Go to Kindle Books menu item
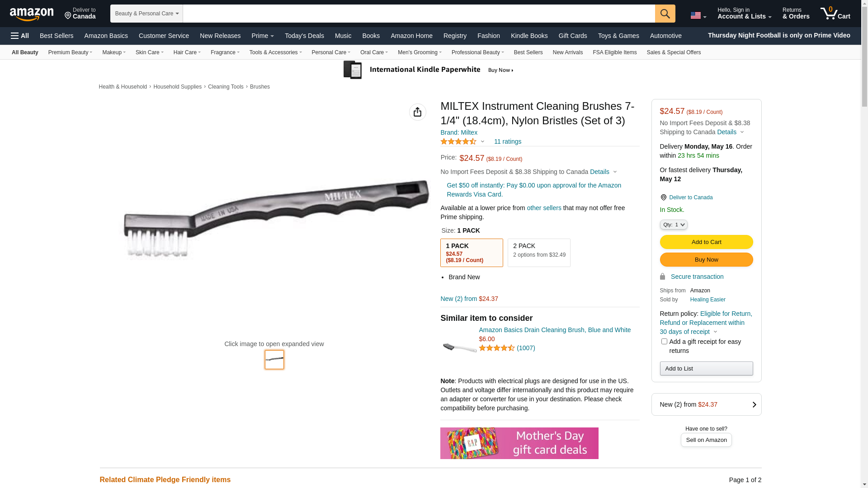Screen dimensions: 868x488 529,36
